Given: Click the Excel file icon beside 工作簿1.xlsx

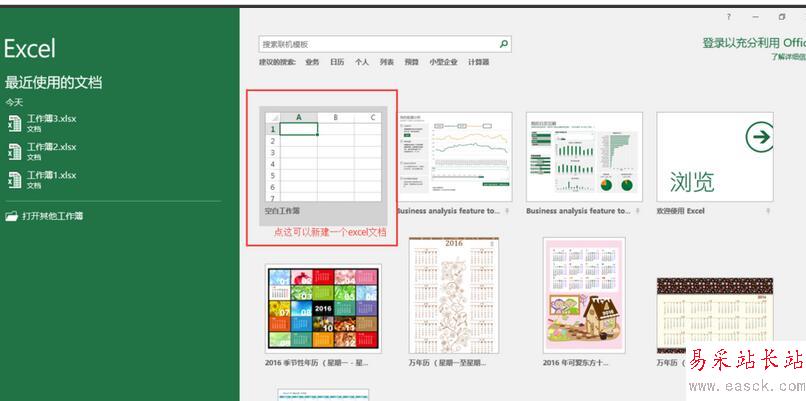Looking at the screenshot, I should point(14,179).
